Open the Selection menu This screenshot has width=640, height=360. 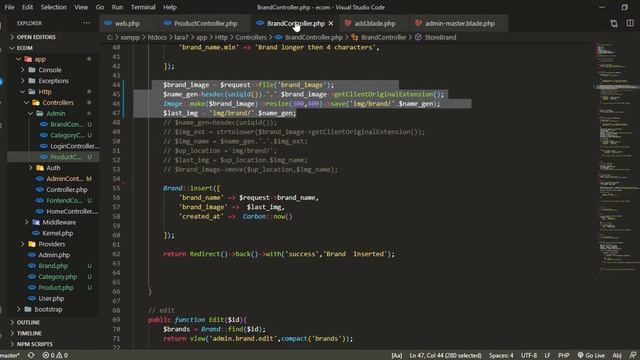click(53, 7)
